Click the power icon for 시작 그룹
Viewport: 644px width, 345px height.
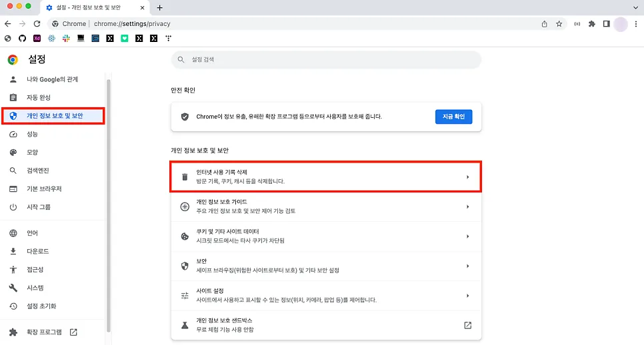click(x=13, y=207)
